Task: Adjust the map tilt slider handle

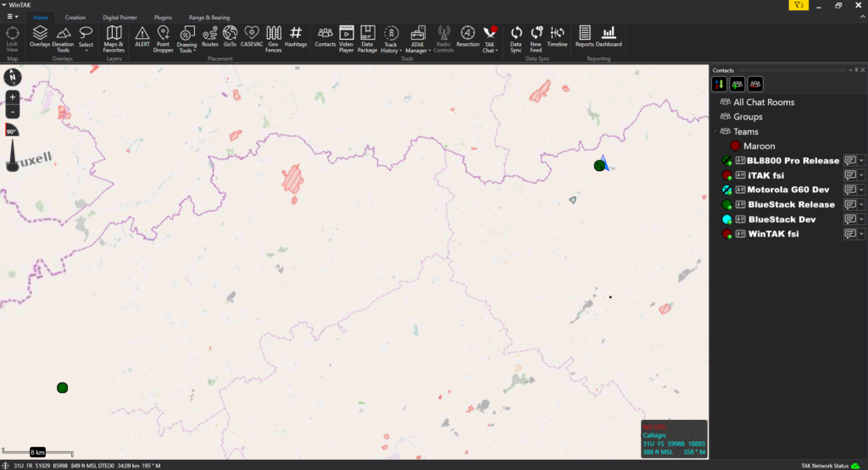Action: tap(12, 165)
